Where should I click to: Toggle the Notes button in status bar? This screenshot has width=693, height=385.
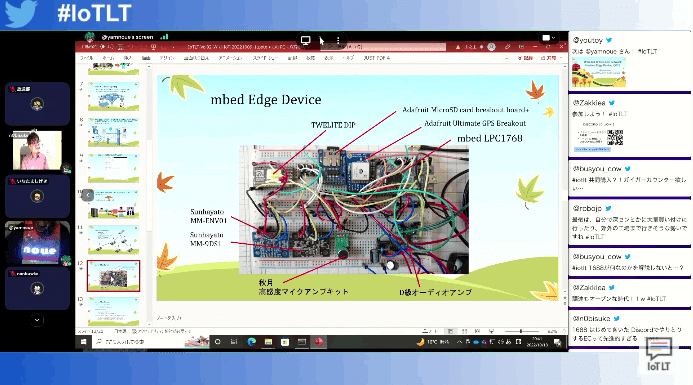430,331
